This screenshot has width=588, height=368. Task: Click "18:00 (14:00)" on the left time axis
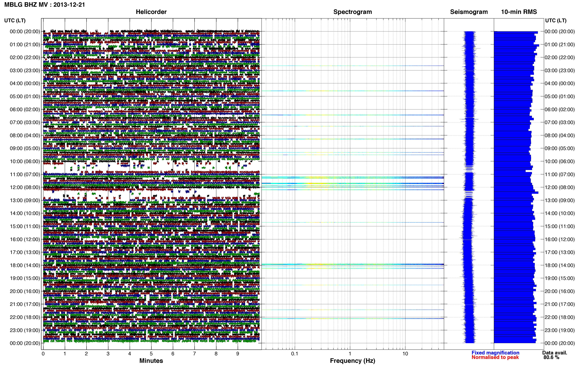(x=25, y=265)
